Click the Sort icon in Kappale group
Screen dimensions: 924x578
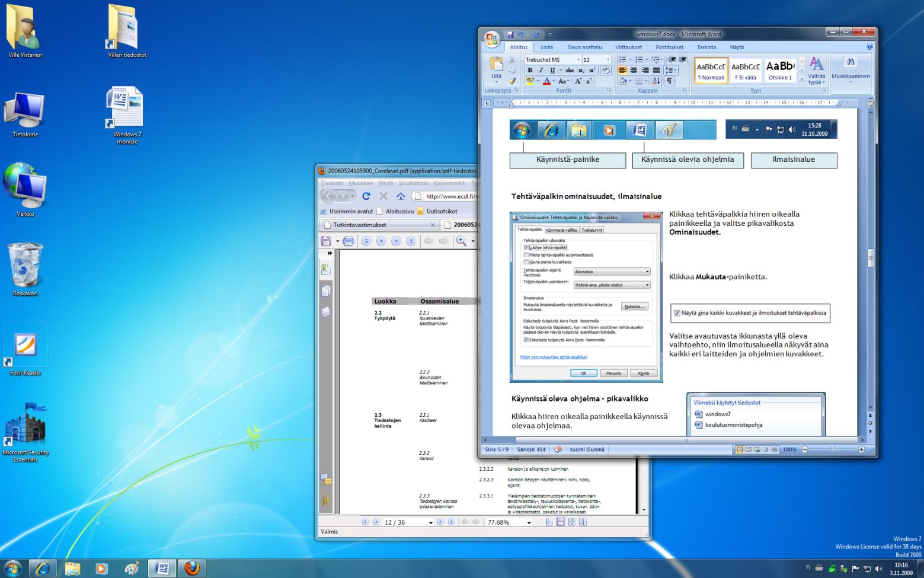[x=656, y=81]
